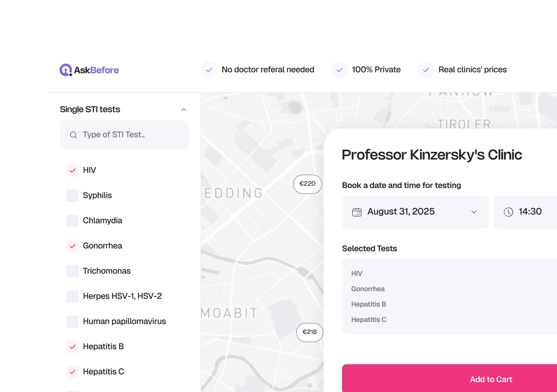Uncheck the HIV test checkbox
The height and width of the screenshot is (392, 557).
[73, 171]
